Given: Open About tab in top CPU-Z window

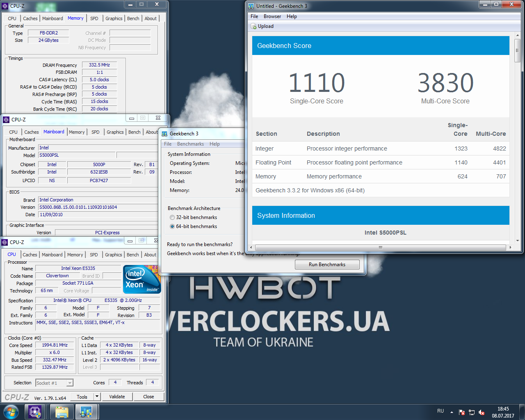Looking at the screenshot, I should click(151, 18).
